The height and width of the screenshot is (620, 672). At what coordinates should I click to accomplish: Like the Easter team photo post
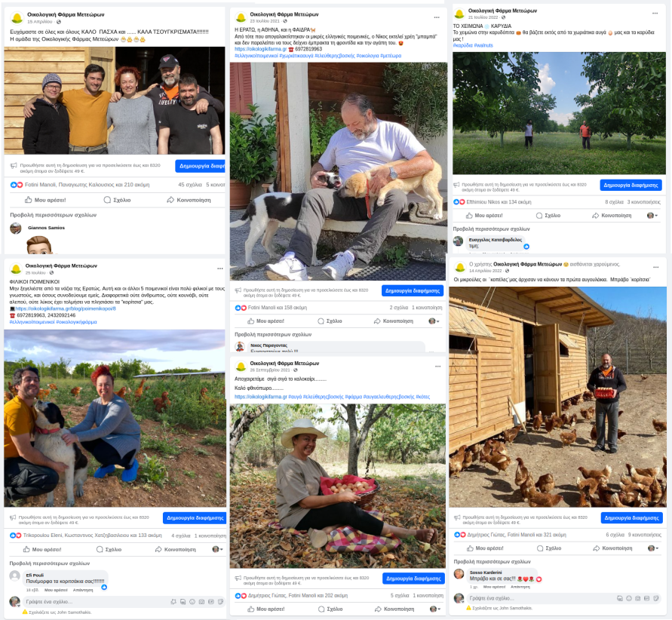[x=45, y=200]
